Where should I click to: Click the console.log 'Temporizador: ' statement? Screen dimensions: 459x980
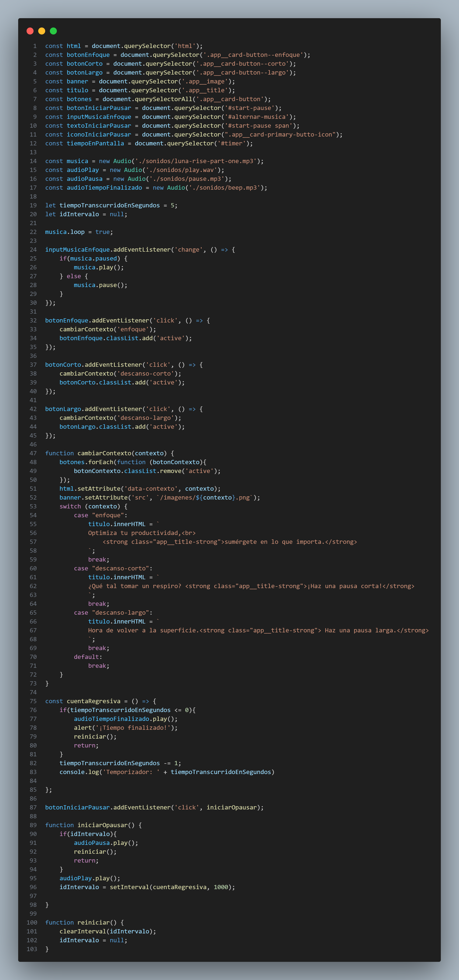tap(167, 772)
